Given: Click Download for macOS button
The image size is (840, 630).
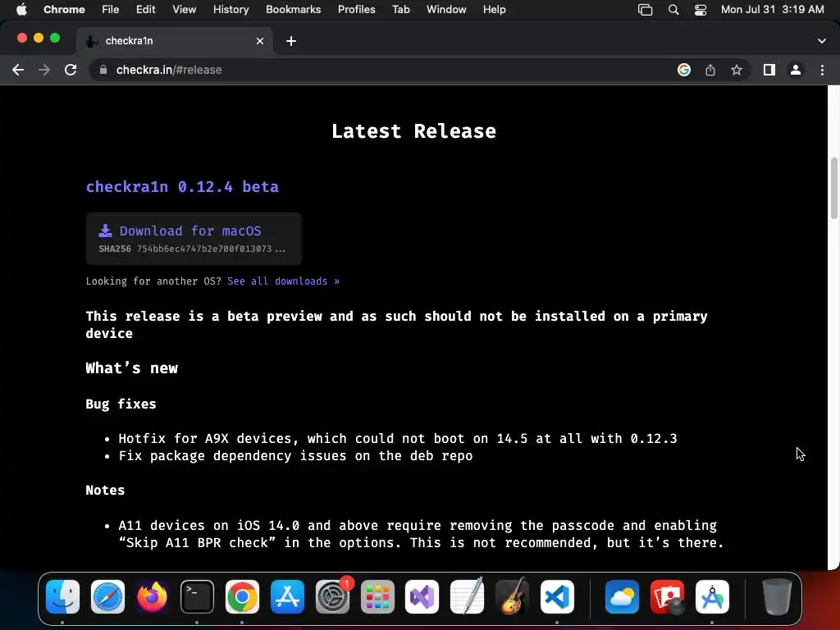Looking at the screenshot, I should point(194,239).
